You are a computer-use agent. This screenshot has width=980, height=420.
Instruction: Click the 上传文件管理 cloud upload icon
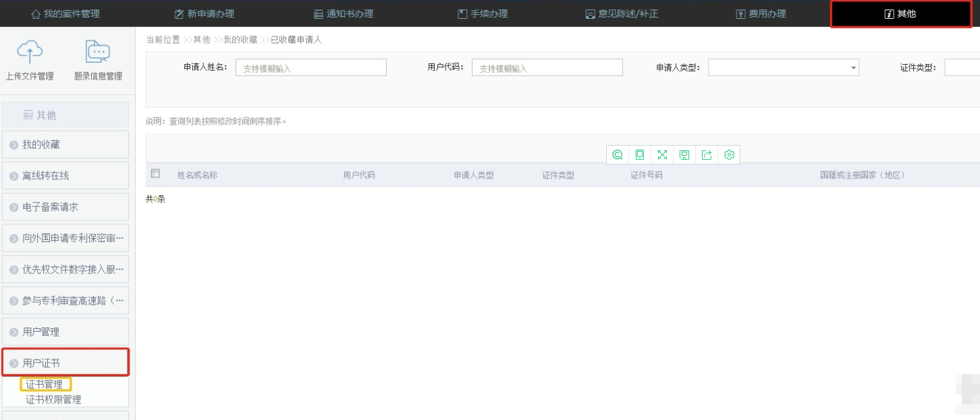[x=30, y=52]
